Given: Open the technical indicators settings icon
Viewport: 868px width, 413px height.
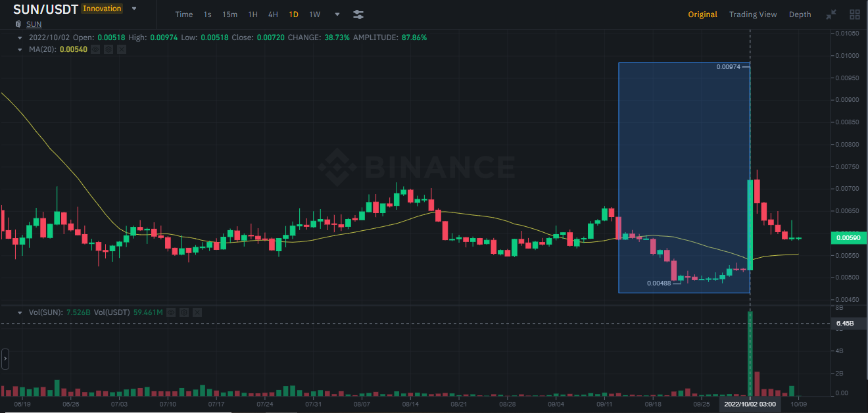Looking at the screenshot, I should tap(358, 14).
